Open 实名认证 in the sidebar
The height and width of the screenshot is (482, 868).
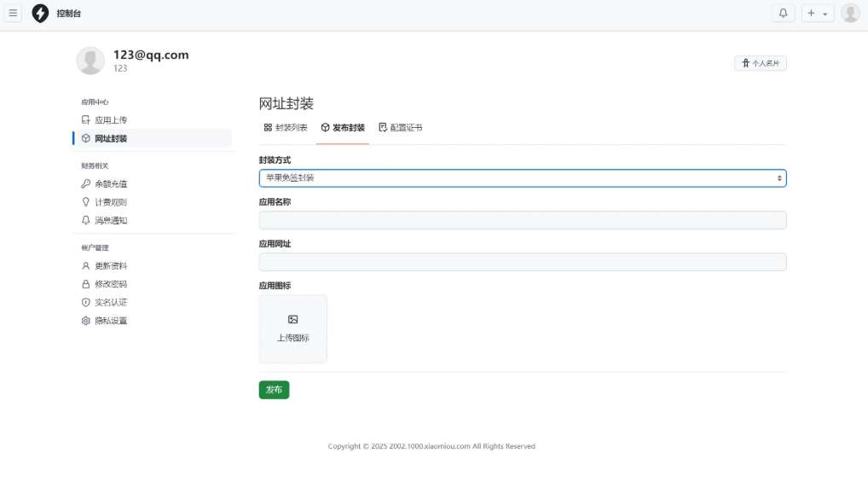(x=110, y=303)
